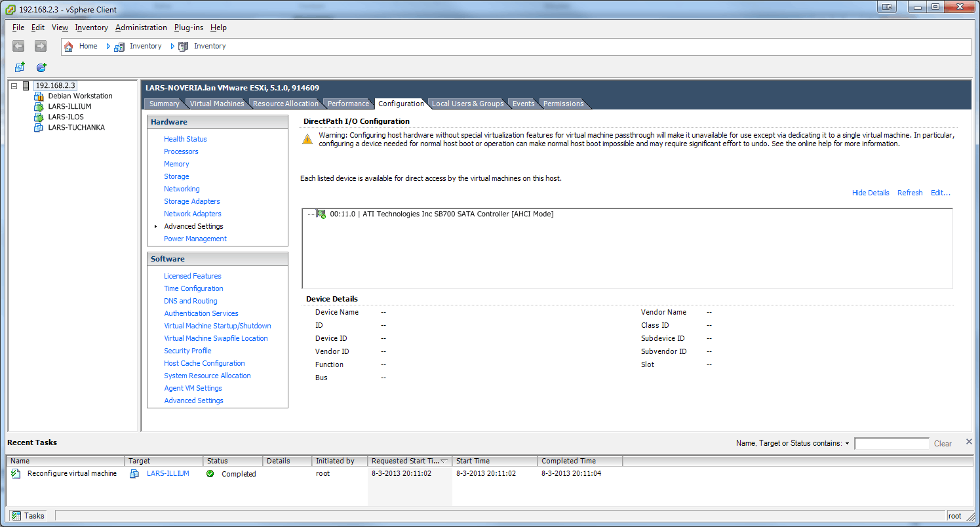Click the green Completed status icon
The image size is (980, 527).
point(210,473)
